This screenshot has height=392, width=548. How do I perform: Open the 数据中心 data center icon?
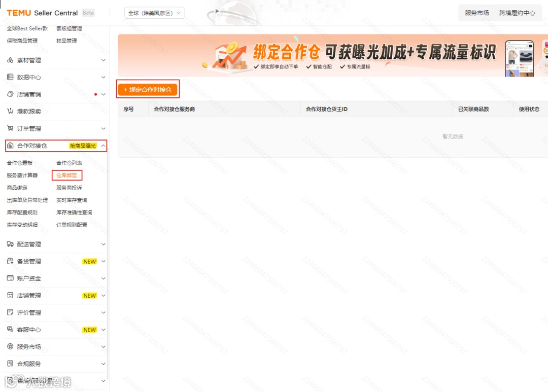(x=9, y=77)
